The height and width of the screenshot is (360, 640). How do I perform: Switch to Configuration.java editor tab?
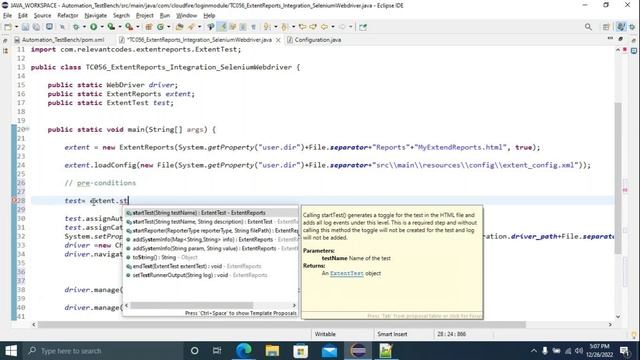coord(314,40)
